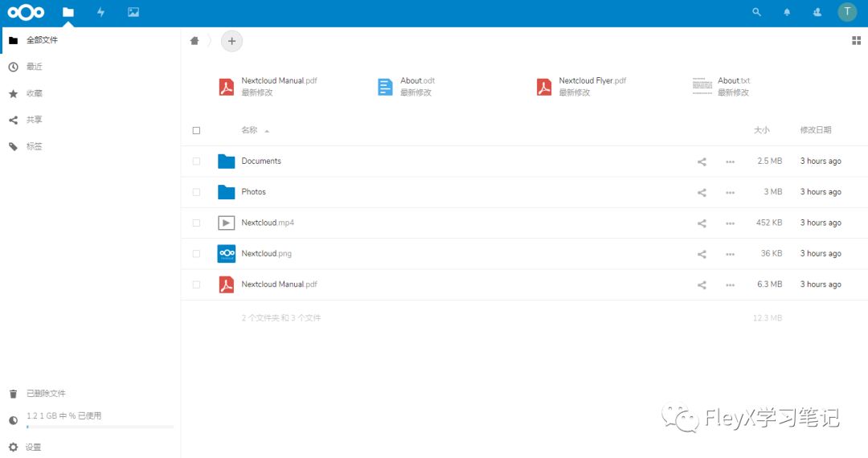Click the storage quota usage bar
Screen dimensions: 868x458
coord(100,427)
